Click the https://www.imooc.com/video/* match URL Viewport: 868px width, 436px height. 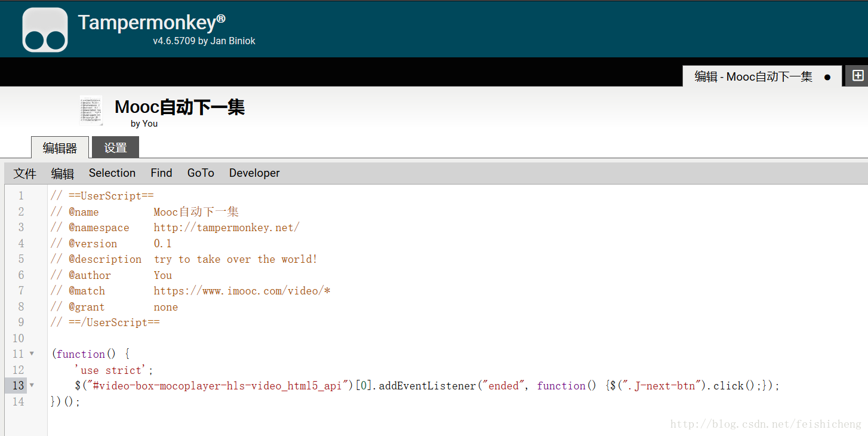[x=242, y=291]
